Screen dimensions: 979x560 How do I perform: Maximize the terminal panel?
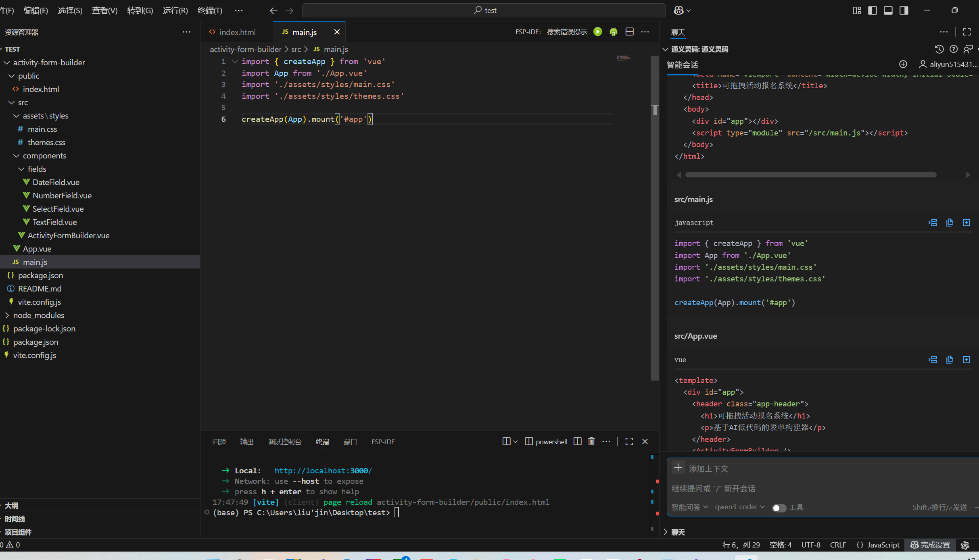pos(629,441)
